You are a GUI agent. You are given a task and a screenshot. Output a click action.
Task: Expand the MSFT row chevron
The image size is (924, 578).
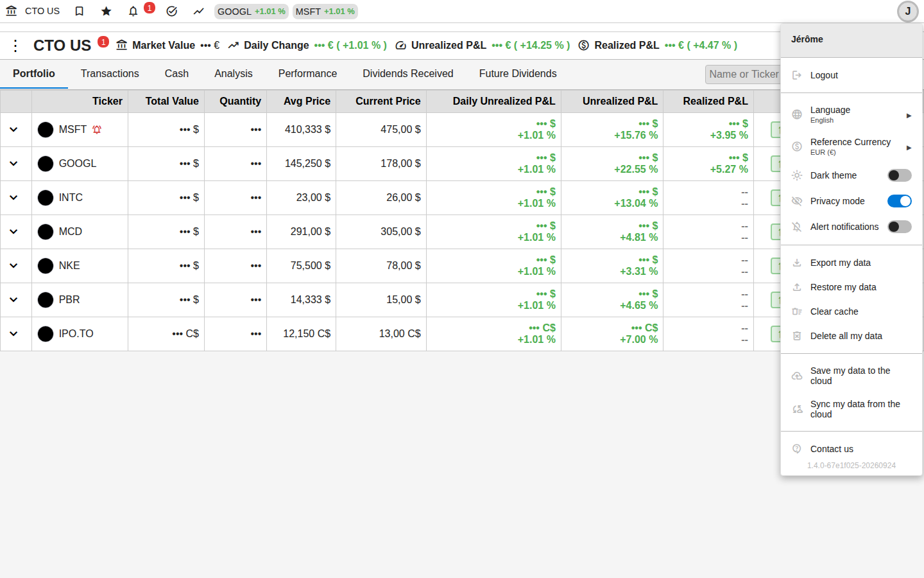(13, 130)
